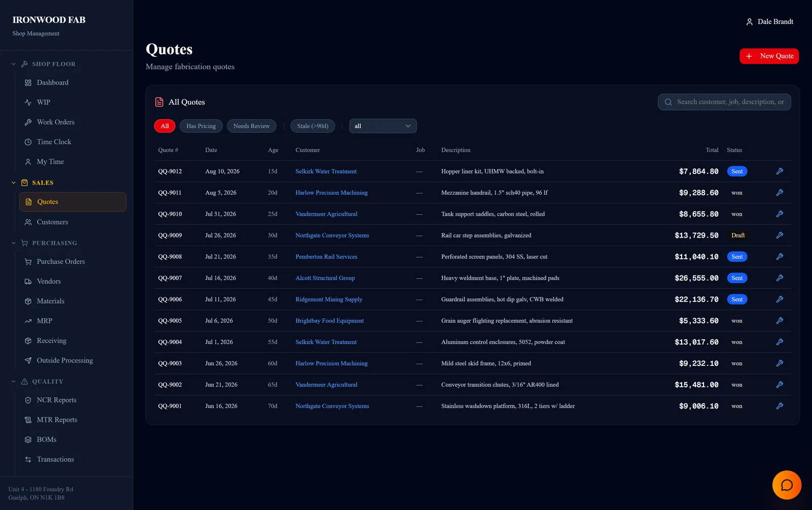Open the chat support bubble icon
Image resolution: width=812 pixels, height=510 pixels.
[787, 485]
